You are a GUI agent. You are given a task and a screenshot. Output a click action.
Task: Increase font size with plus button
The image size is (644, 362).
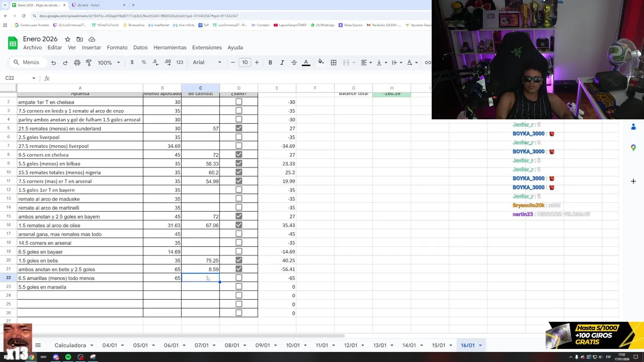pos(257,62)
